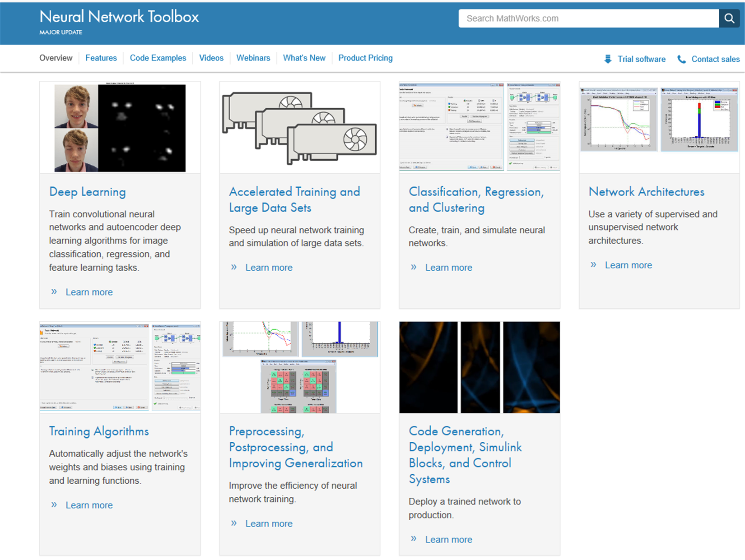Click the search magnifier icon
Viewport: 745px width, 560px height.
[729, 19]
